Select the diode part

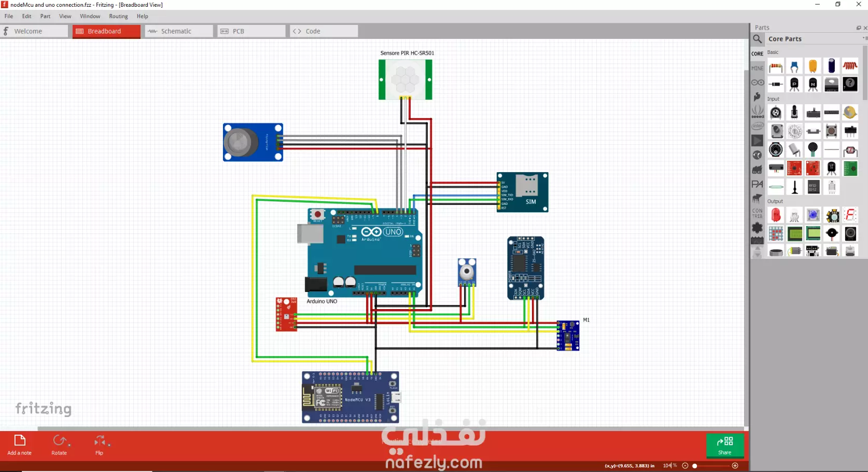click(776, 84)
